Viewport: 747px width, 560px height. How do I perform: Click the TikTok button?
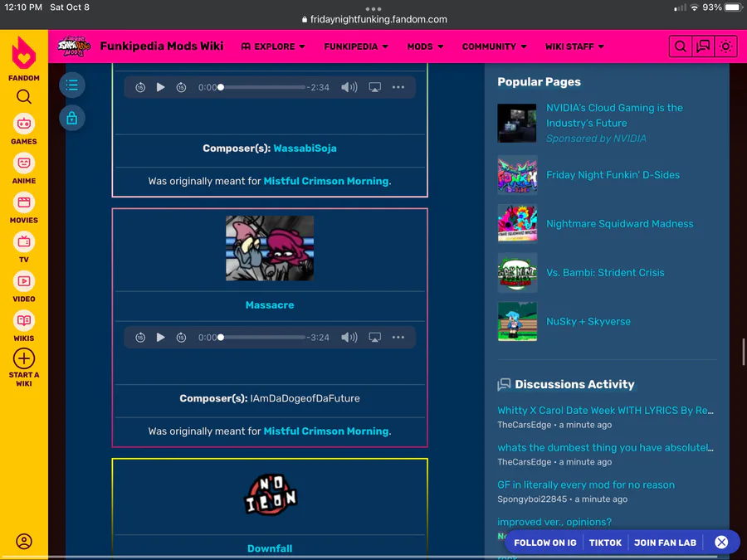605,543
